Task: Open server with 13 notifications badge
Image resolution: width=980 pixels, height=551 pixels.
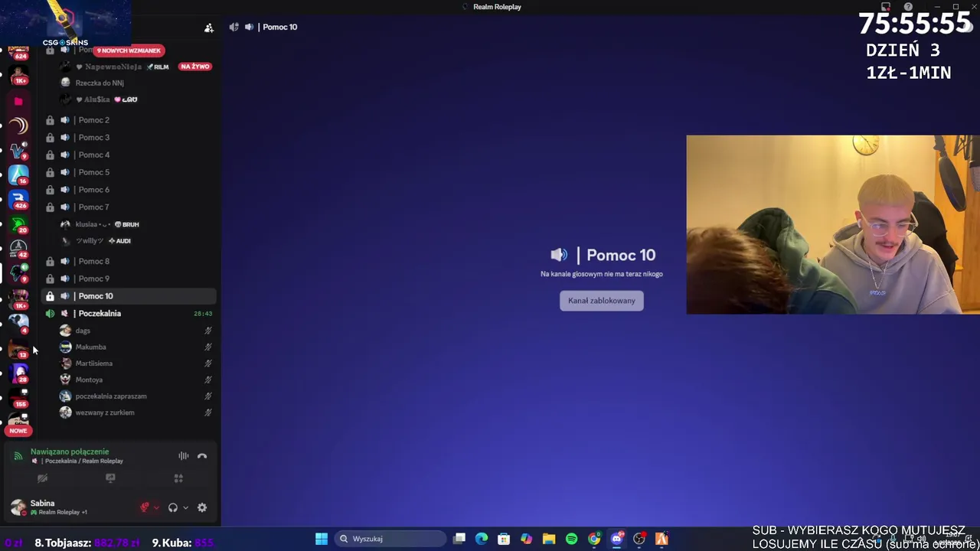Action: (x=18, y=349)
